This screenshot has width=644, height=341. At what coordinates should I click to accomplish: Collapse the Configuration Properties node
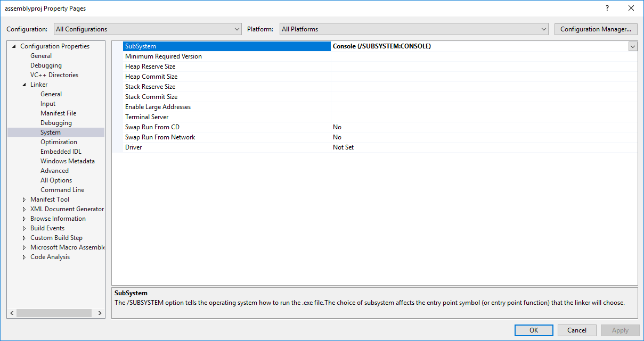click(x=14, y=46)
